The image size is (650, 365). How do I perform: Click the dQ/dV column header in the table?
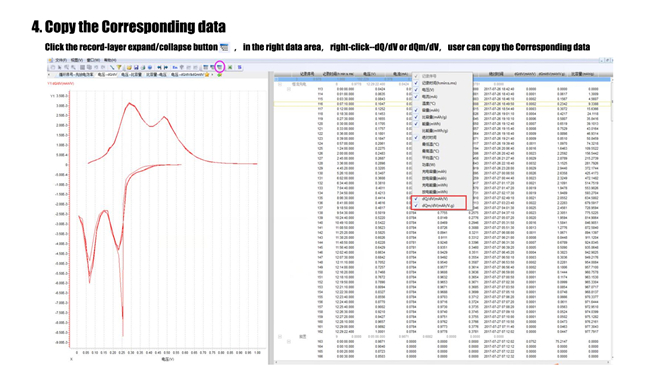point(525,74)
